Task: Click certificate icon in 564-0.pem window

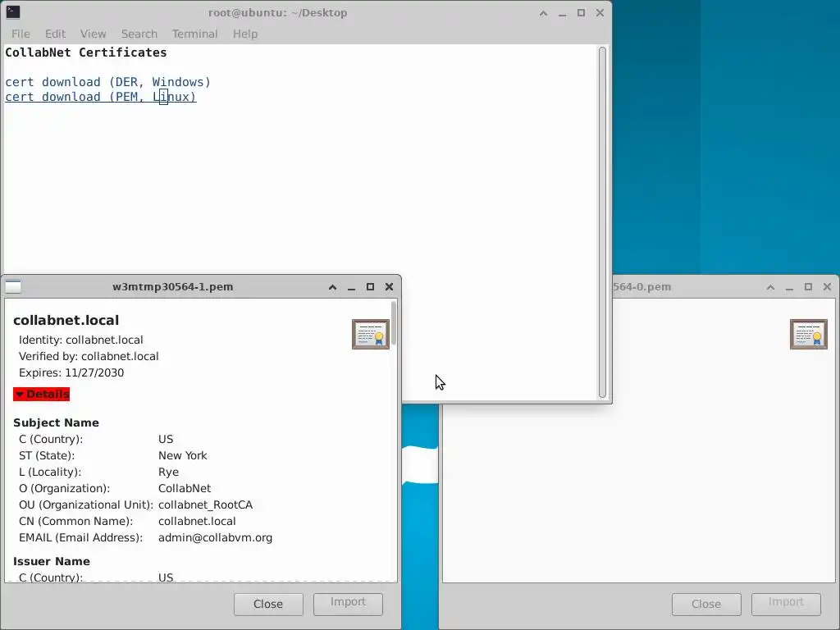Action: click(808, 335)
